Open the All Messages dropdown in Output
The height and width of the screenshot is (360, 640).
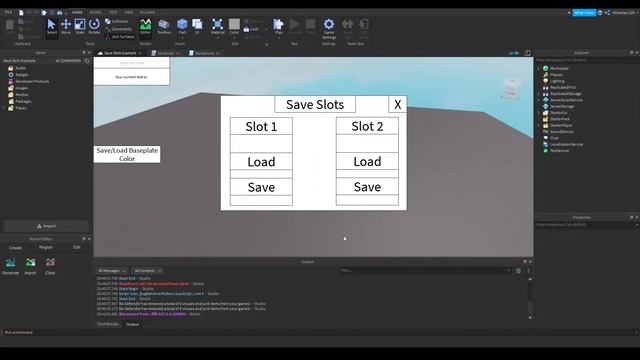coord(112,271)
